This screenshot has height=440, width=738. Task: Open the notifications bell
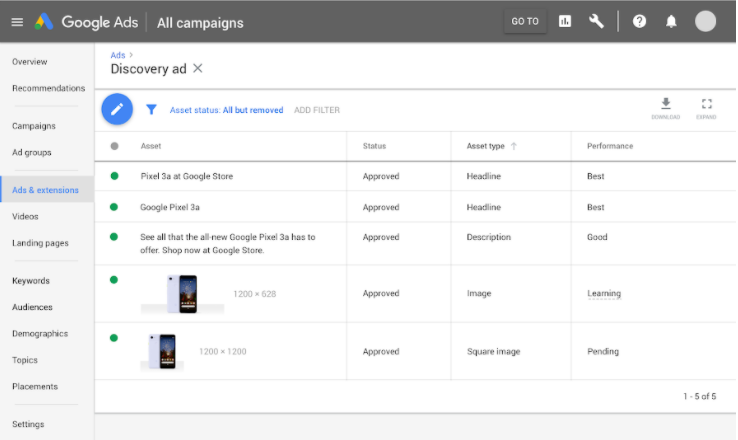click(x=671, y=21)
